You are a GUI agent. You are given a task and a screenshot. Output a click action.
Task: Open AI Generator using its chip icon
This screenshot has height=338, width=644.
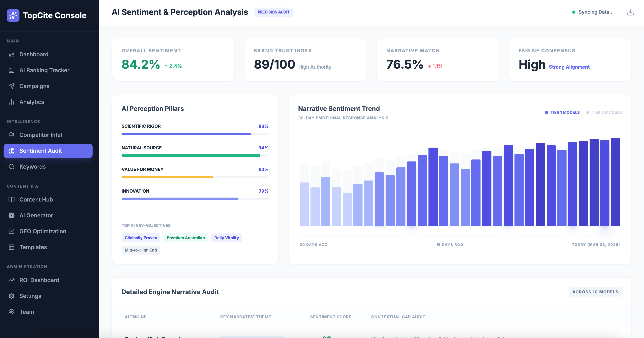point(12,215)
